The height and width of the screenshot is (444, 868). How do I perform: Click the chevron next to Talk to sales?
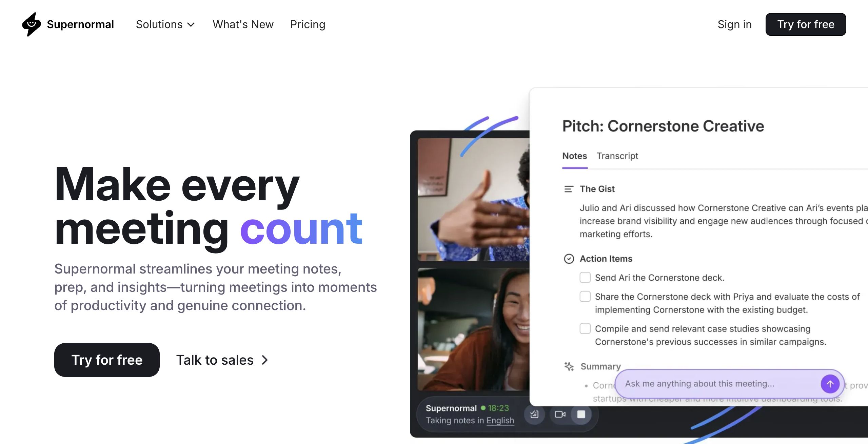pyautogui.click(x=265, y=360)
